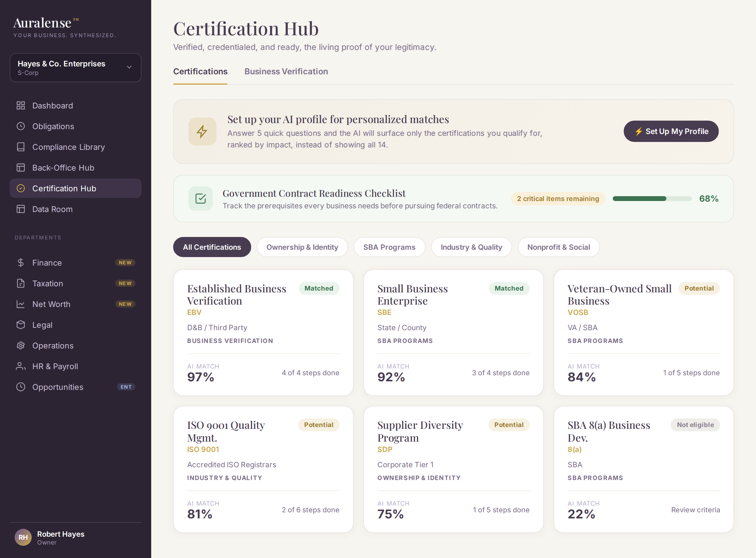Screen dimensions: 756x558
Task: Click the 97% AI match value
Action: tap(200, 377)
